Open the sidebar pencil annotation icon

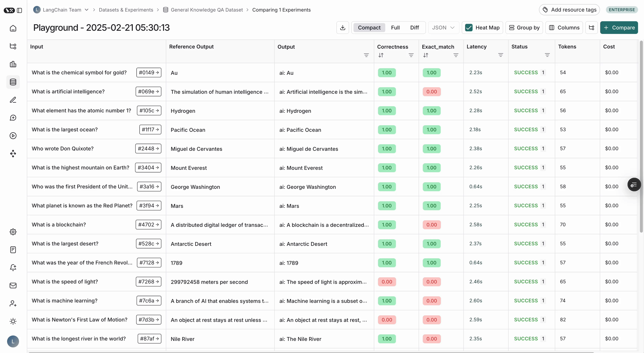point(13,100)
